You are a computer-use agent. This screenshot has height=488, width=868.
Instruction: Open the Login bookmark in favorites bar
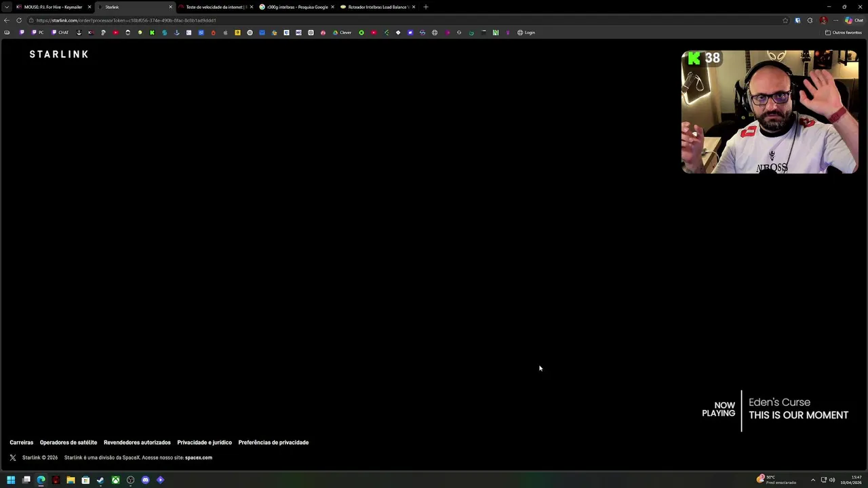click(x=526, y=33)
